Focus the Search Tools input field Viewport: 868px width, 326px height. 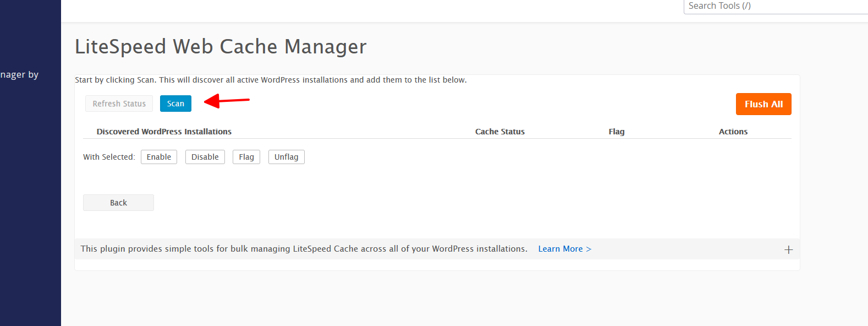click(776, 6)
